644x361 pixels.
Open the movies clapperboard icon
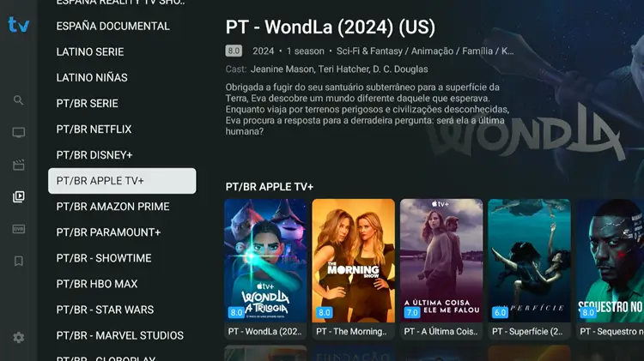click(x=19, y=165)
